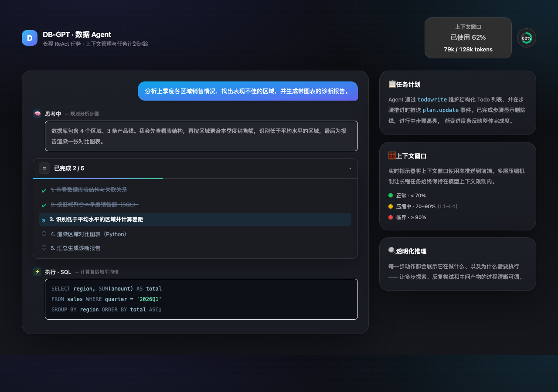Click the blue user message bubble

248,91
